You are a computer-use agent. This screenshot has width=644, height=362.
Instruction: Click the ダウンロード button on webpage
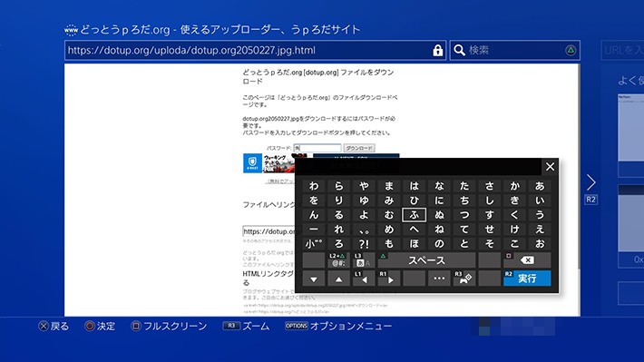359,148
